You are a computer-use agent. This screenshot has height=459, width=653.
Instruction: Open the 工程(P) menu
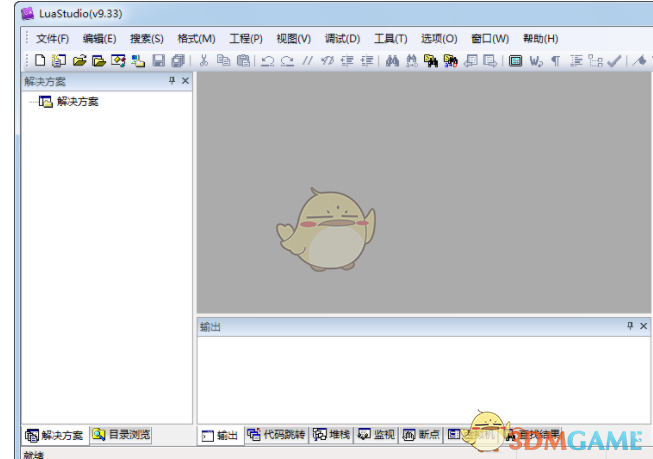click(246, 39)
